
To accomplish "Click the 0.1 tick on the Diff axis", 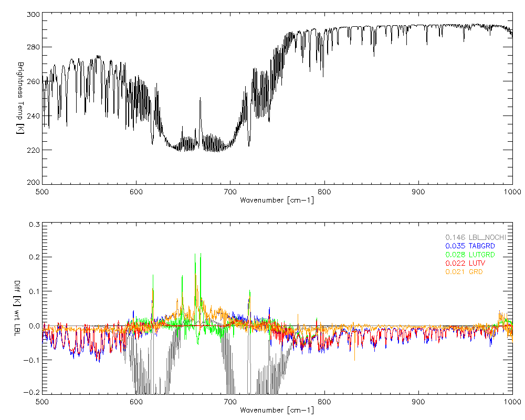I will [34, 292].
